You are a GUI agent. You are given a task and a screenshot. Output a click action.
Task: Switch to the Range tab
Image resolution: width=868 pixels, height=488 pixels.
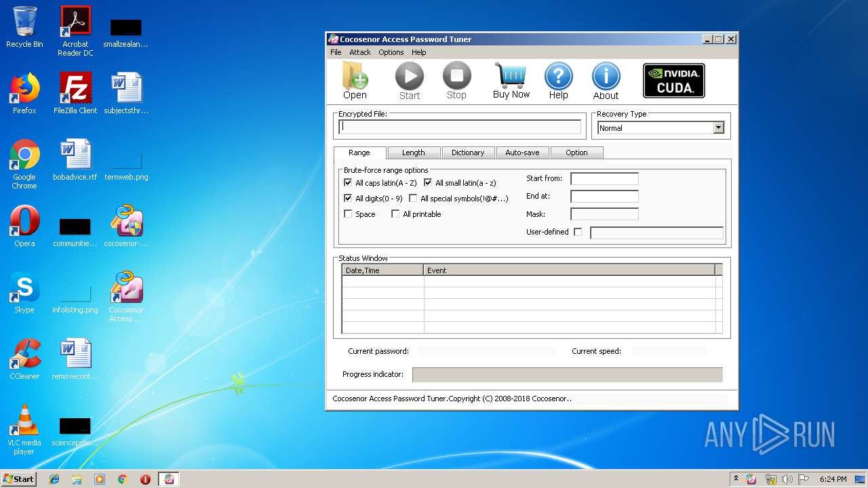(x=359, y=152)
